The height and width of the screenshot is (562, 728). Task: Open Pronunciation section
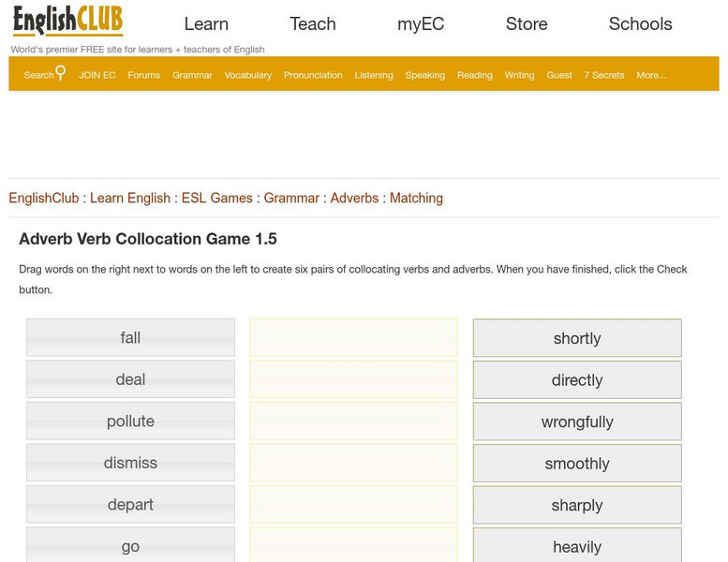[313, 75]
